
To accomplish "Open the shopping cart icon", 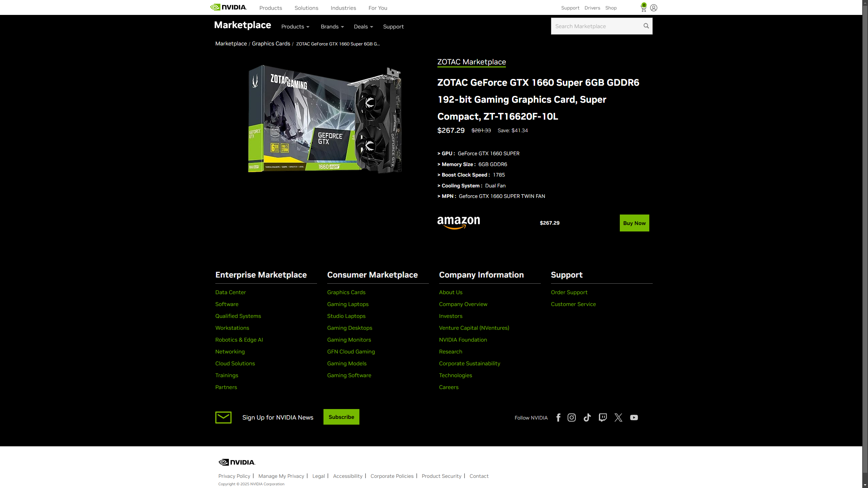I will click(x=643, y=7).
